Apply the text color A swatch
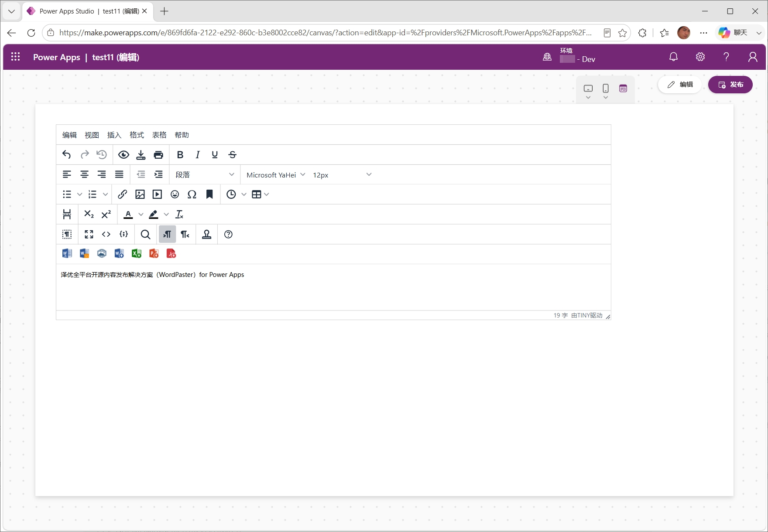 tap(128, 215)
